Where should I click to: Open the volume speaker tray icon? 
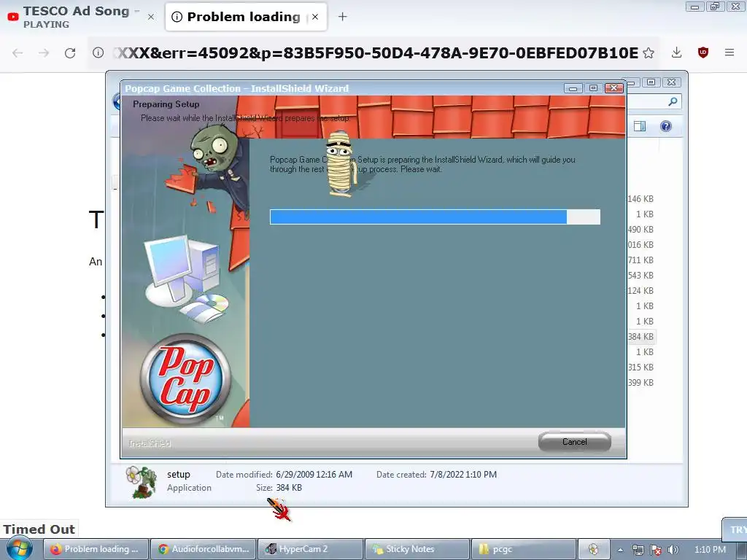click(673, 550)
